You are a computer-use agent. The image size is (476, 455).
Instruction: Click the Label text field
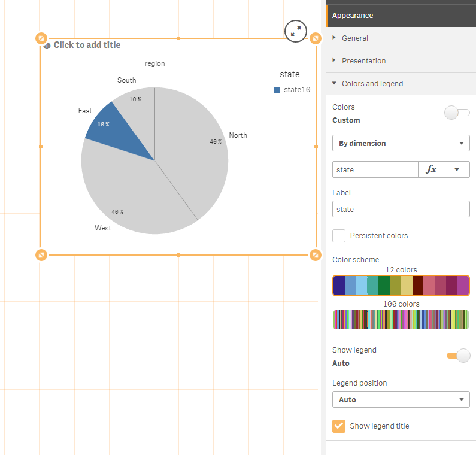tap(401, 209)
